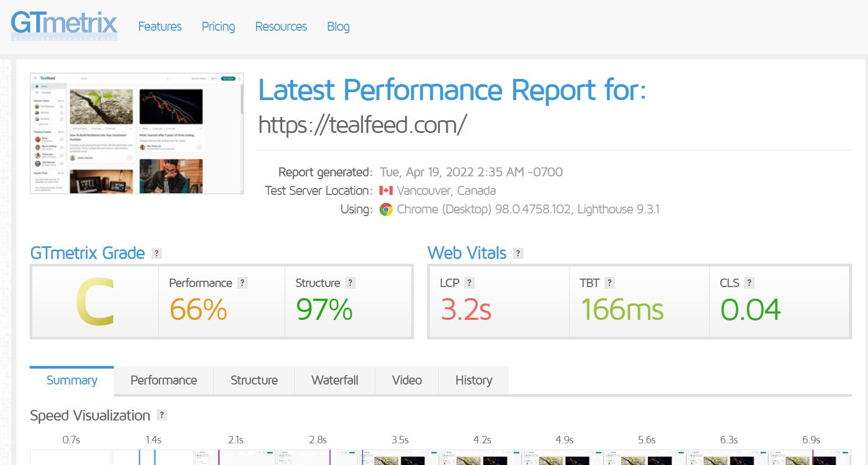868x465 pixels.
Task: Click the GTmetrix logo
Action: [x=64, y=25]
